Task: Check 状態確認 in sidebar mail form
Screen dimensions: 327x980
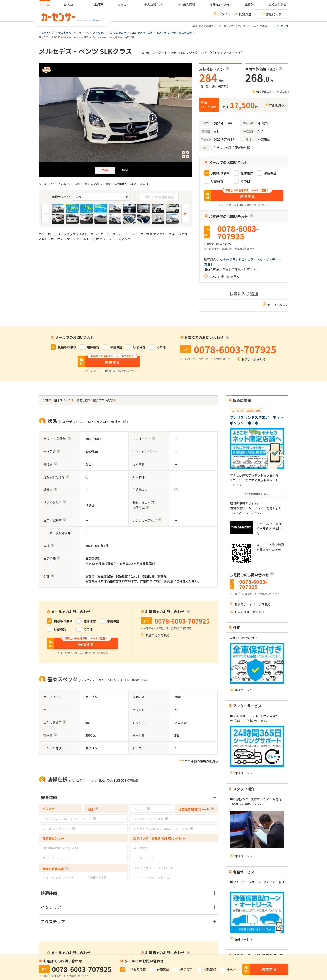Action: click(x=206, y=181)
